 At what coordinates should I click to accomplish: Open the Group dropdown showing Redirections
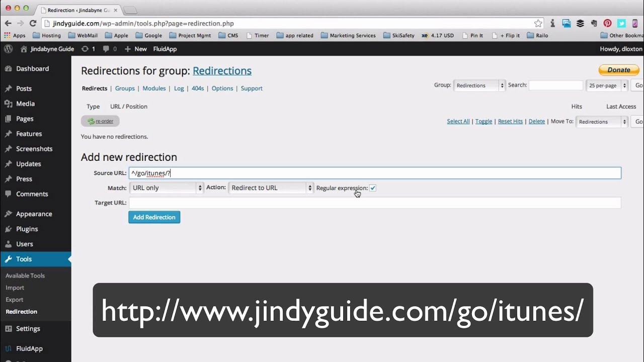479,85
